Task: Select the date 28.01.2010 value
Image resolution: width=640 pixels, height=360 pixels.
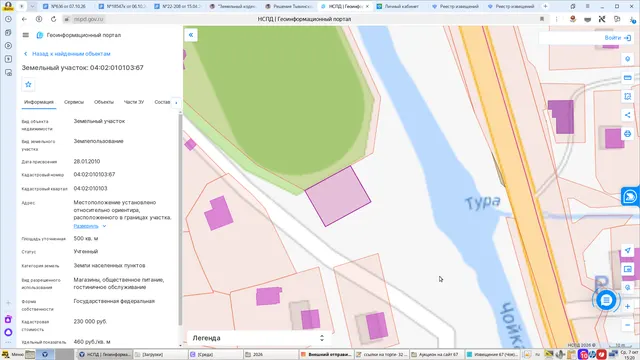Action: pyautogui.click(x=87, y=162)
